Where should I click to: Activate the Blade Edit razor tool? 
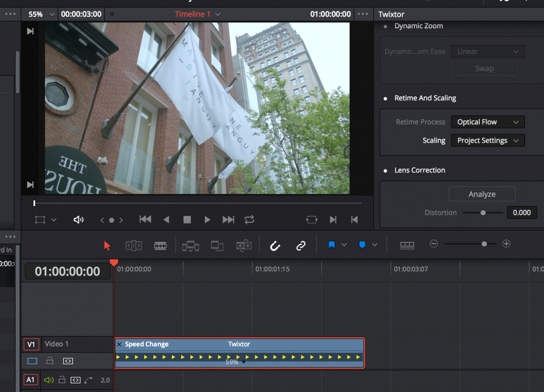pyautogui.click(x=160, y=245)
